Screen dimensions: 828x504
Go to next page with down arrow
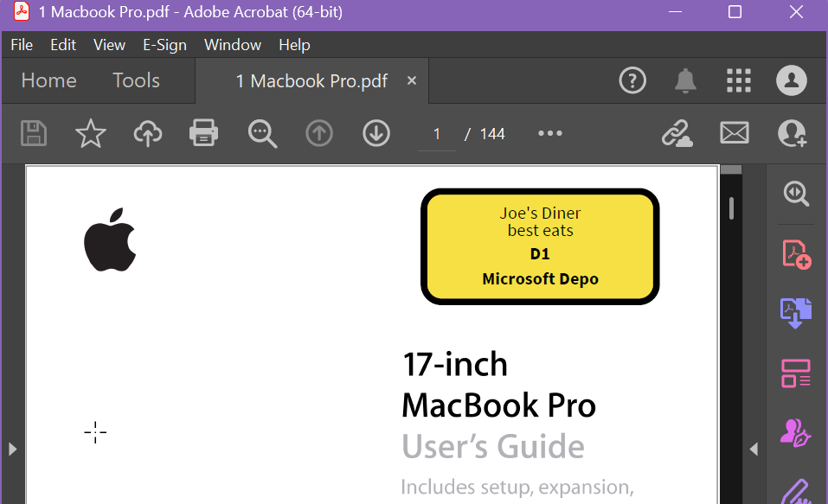click(376, 133)
